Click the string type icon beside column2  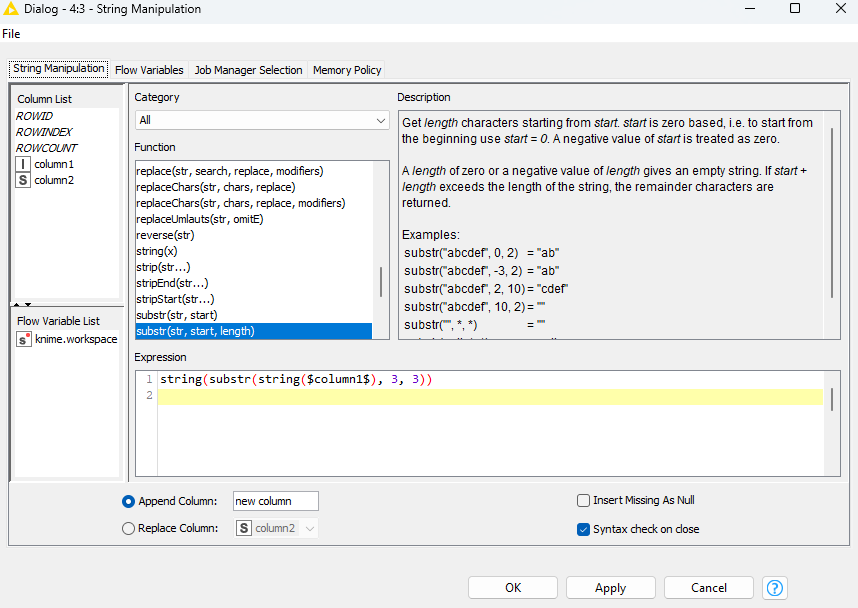[x=23, y=181]
